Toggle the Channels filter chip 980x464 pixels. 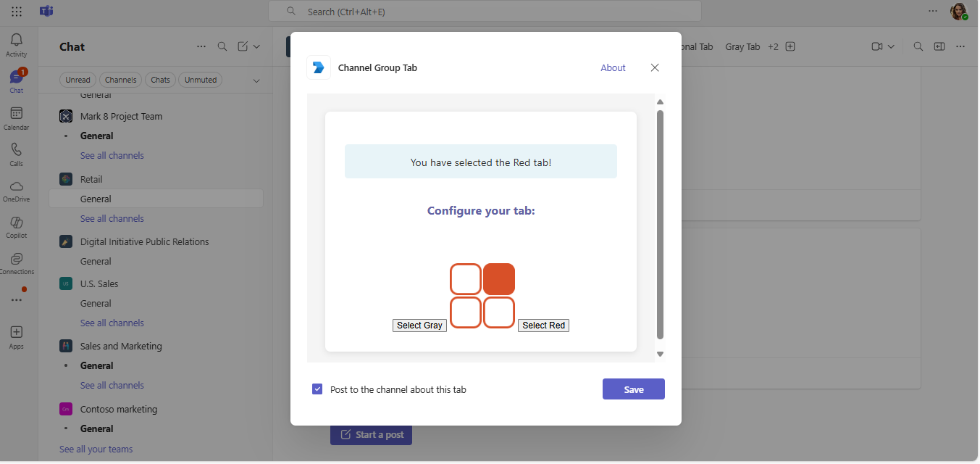coord(120,80)
